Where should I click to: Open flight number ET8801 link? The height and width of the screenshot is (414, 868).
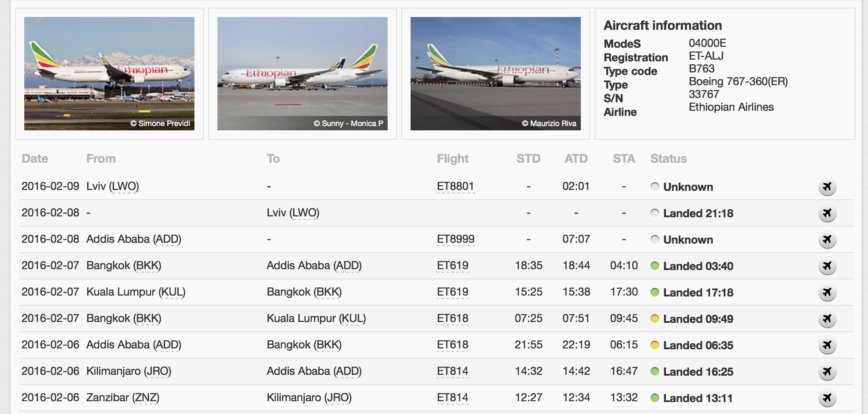455,187
